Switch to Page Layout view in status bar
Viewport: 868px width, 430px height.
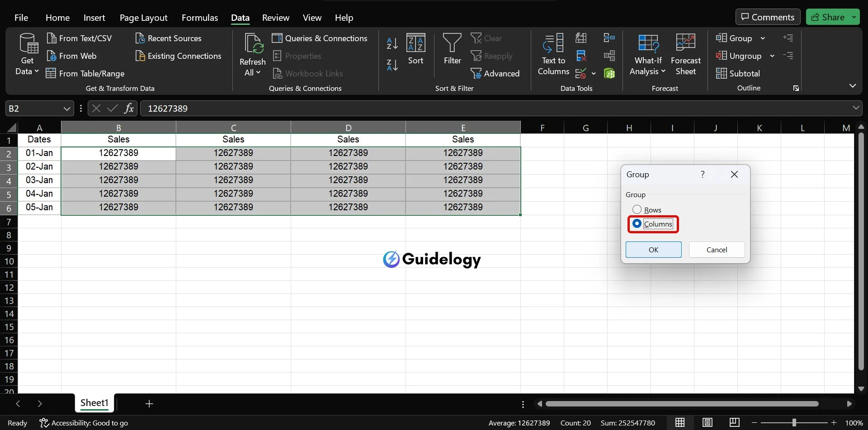pyautogui.click(x=708, y=423)
